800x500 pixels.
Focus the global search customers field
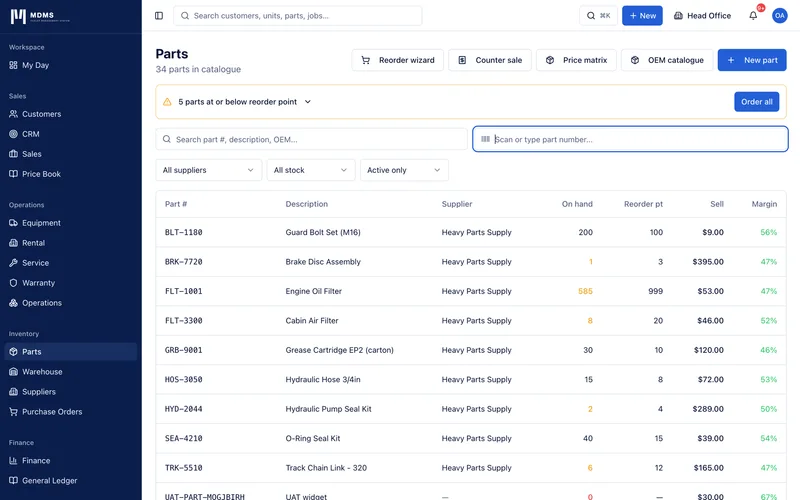pos(297,16)
